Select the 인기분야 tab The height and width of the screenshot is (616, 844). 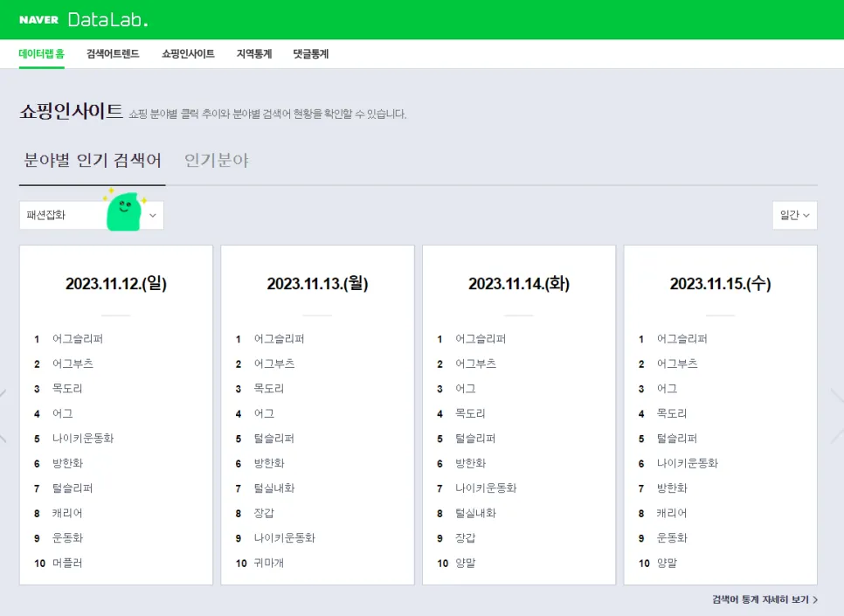[x=217, y=161]
